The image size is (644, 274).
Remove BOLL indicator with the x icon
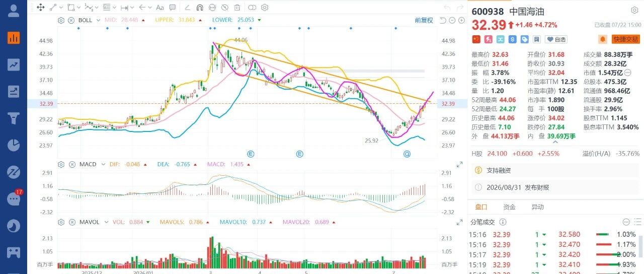pos(71,20)
